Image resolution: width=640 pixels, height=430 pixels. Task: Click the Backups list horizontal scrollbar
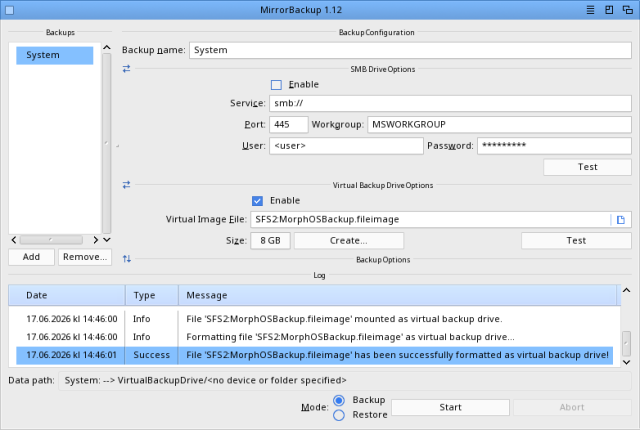click(51, 240)
